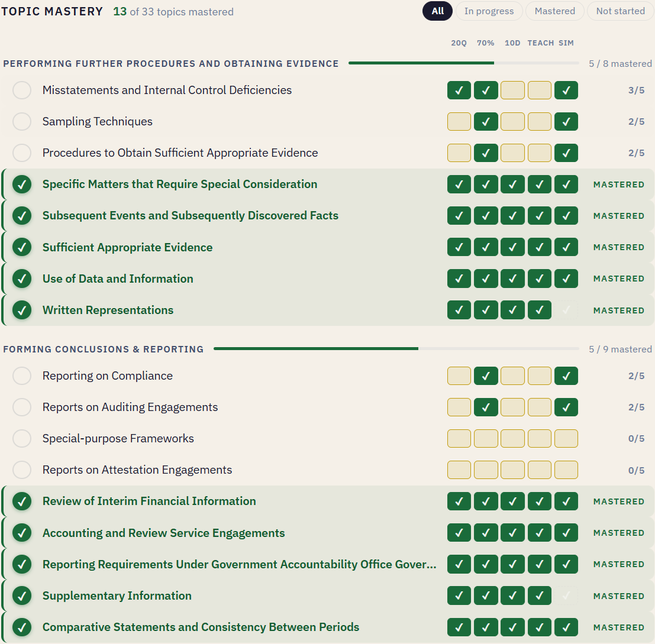Open Accounting and Review Service Engagements topic
Image resolution: width=655 pixels, height=644 pixels.
(x=163, y=533)
